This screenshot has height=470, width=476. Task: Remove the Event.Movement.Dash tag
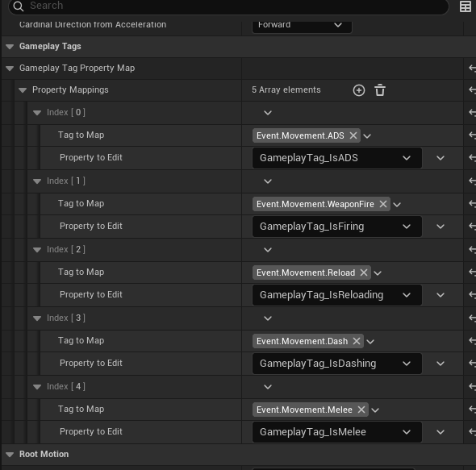[x=357, y=341]
